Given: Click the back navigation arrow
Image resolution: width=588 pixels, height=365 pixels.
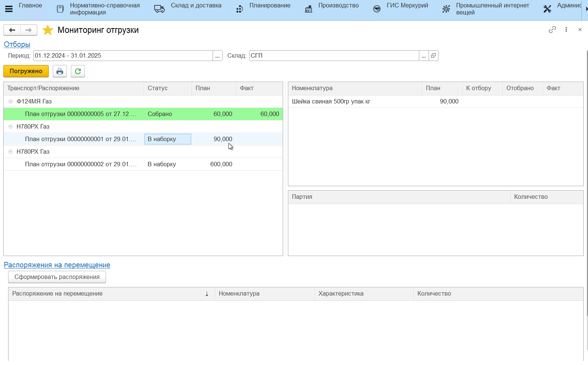Looking at the screenshot, I should click(12, 30).
